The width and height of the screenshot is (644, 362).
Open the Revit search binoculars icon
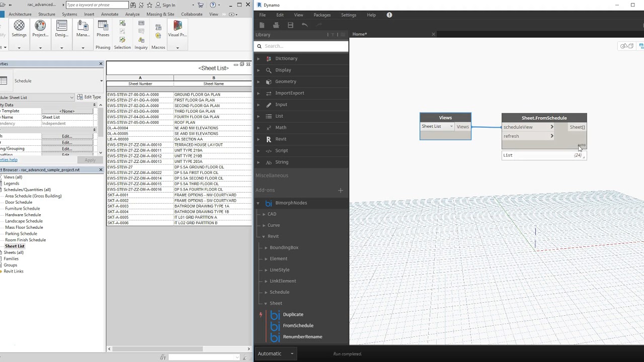[x=133, y=5]
